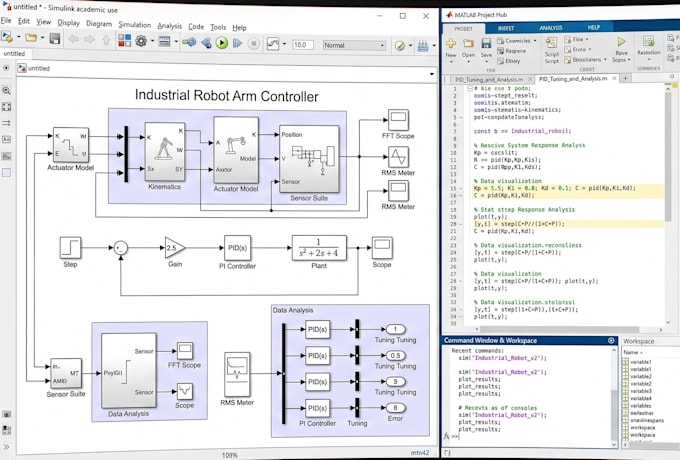Click the Forward navigation arrow in Simulink toolbar
The image size is (680, 460).
tap(89, 40)
